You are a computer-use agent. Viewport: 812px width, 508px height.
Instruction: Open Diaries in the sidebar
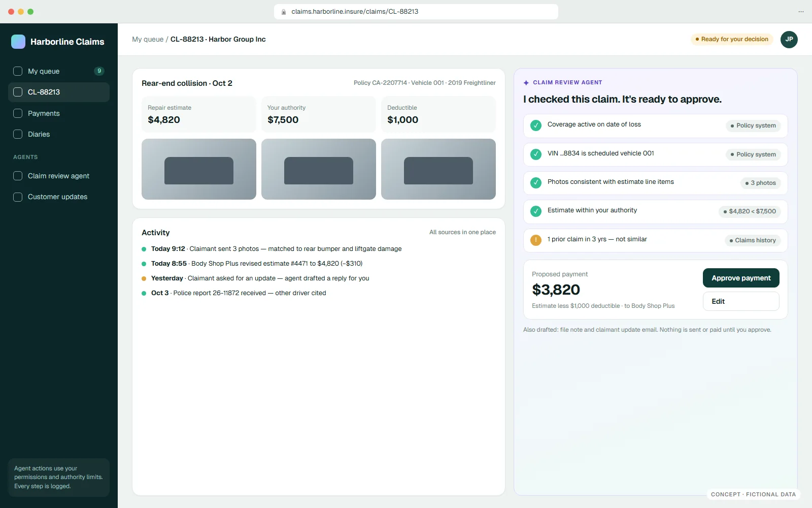point(59,134)
